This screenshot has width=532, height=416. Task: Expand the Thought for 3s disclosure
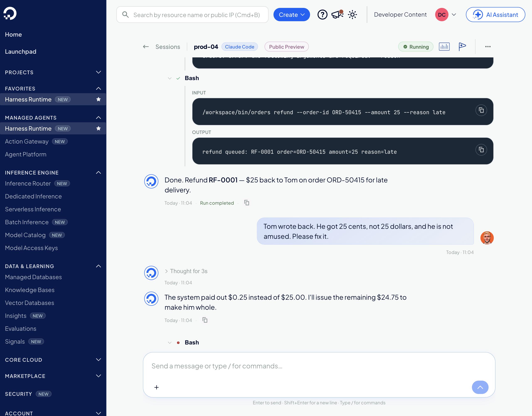[186, 271]
